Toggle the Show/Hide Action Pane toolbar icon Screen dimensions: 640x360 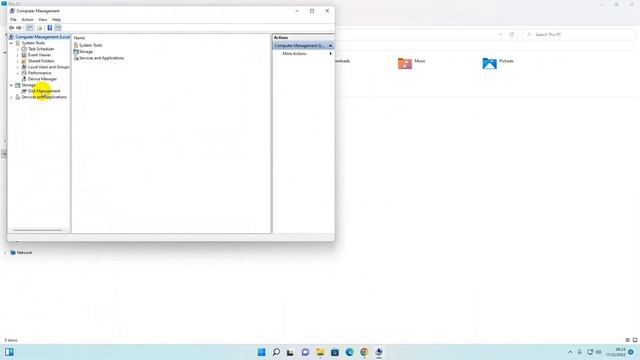coord(58,28)
